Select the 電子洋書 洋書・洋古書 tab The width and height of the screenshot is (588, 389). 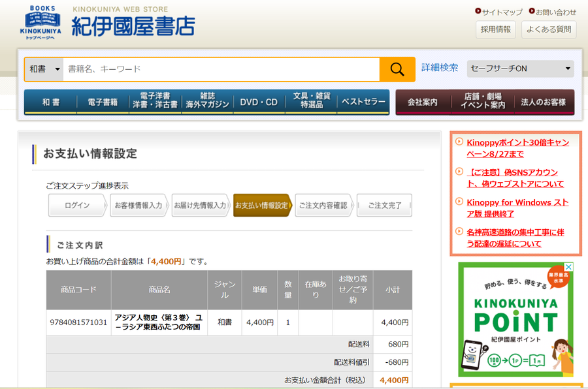tap(155, 101)
